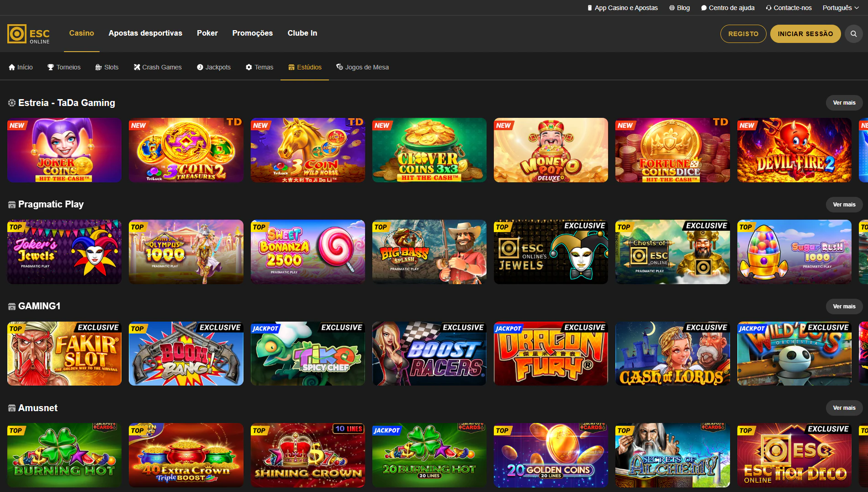Click the Crash Games icon
Screen dimensions: 868x492
point(137,67)
